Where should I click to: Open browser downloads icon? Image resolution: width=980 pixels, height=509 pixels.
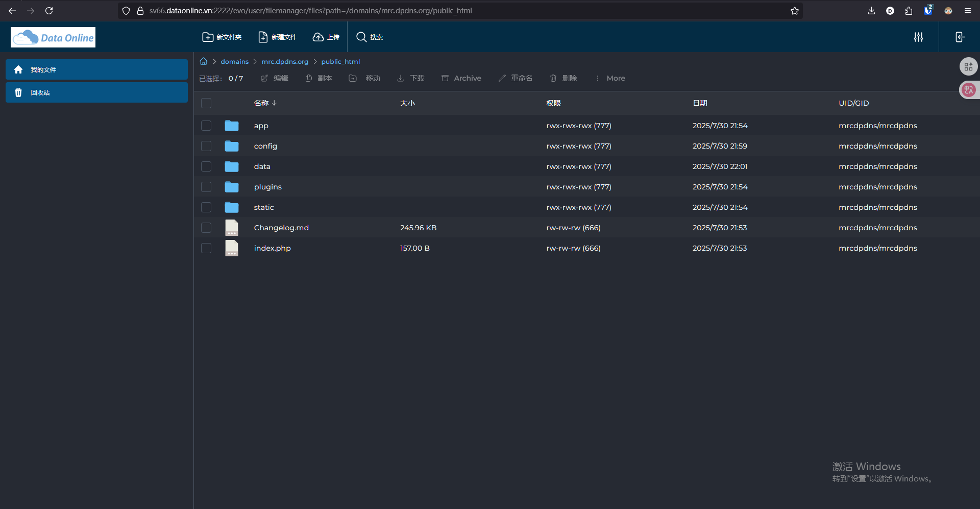point(871,11)
